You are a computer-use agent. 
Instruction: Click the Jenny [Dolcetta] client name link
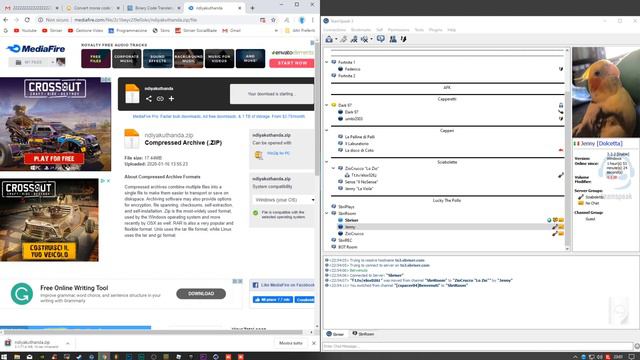coord(602,144)
